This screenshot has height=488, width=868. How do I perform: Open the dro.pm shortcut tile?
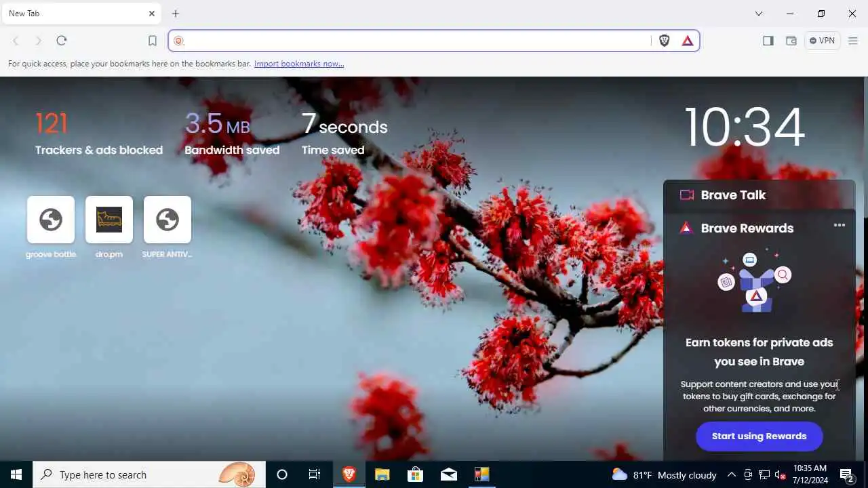coord(109,220)
